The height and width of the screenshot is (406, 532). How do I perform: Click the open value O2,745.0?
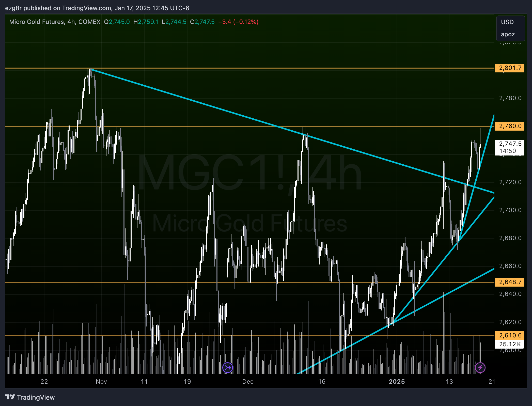pos(117,22)
